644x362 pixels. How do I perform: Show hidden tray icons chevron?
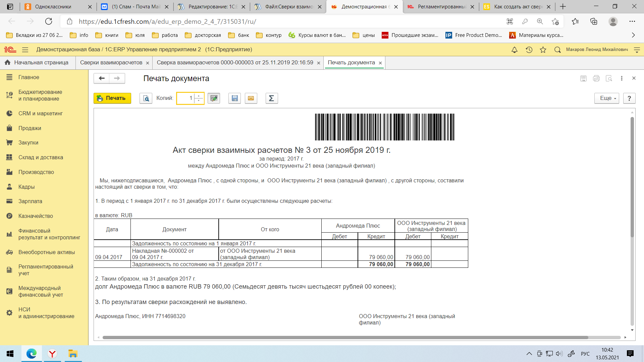pos(529,354)
